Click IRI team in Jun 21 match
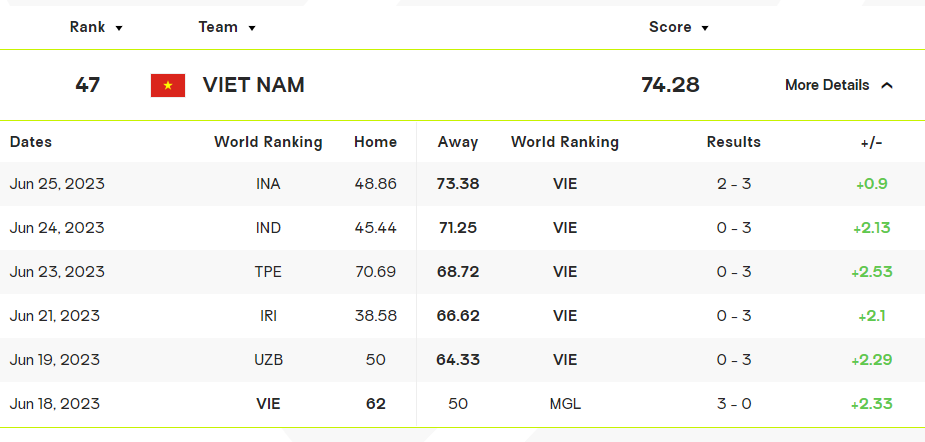 268,316
